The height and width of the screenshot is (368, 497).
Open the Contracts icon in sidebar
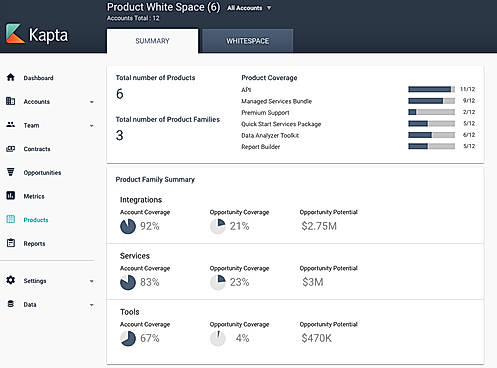click(11, 149)
